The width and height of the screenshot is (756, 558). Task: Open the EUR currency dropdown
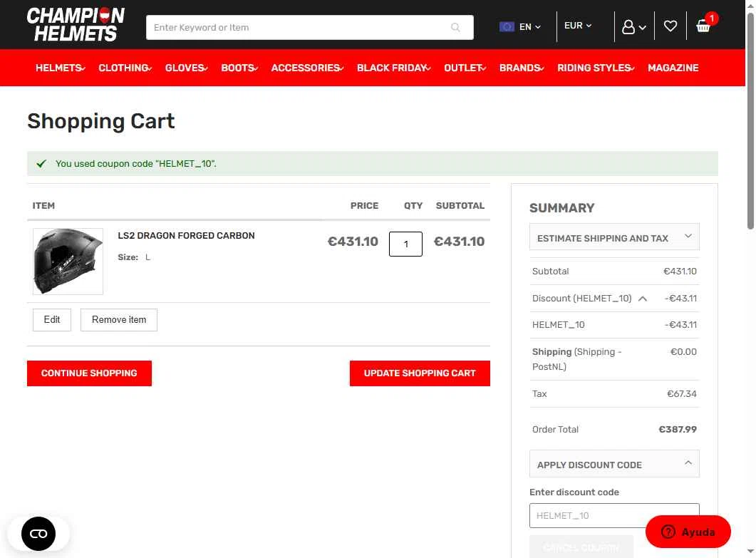point(578,26)
